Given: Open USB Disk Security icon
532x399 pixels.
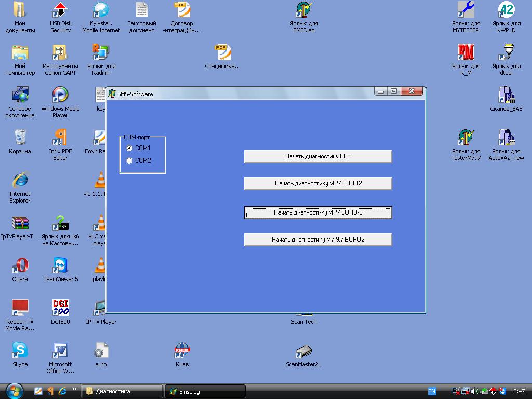Looking at the screenshot, I should pos(60,17).
